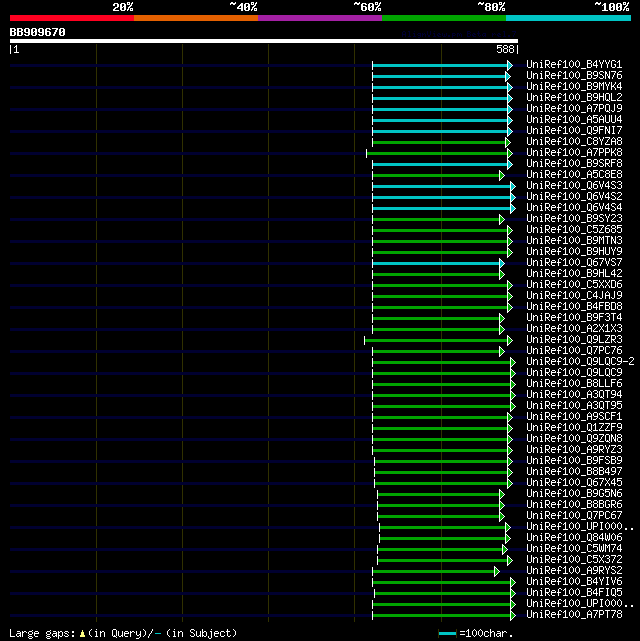Select the UniRef100_Q6V4S4 label
Screen dimensions: 640x641
click(x=574, y=208)
